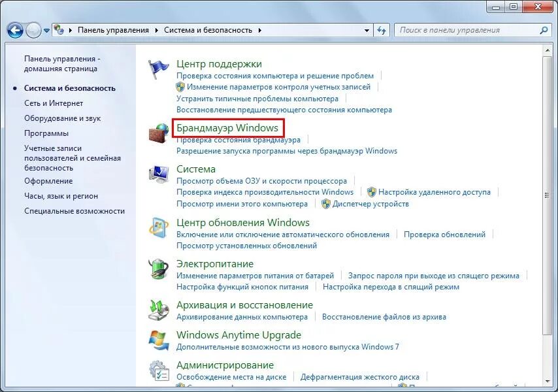
Task: Click the Back navigation arrow button
Action: (15, 31)
